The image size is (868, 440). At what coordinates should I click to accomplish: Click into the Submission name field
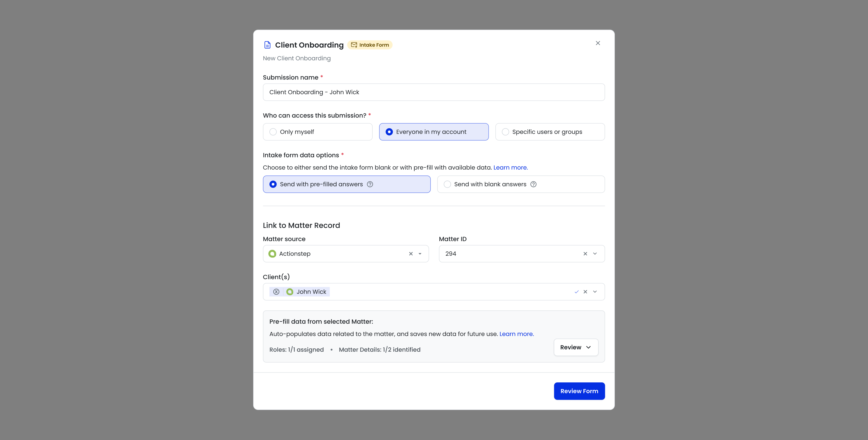[434, 92]
